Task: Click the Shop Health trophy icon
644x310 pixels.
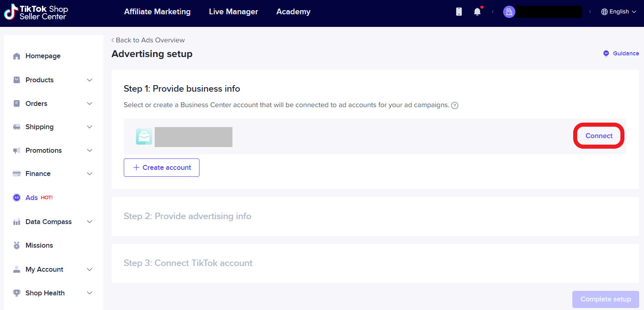Action: click(17, 293)
